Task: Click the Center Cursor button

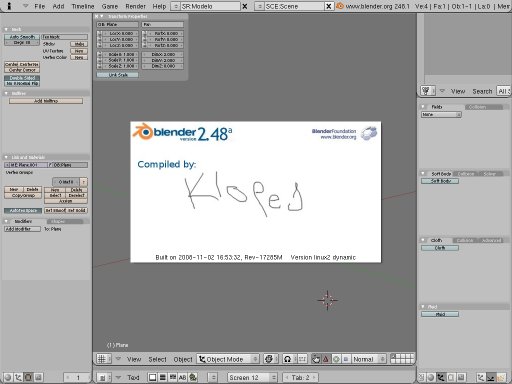Action: pyautogui.click(x=22, y=70)
